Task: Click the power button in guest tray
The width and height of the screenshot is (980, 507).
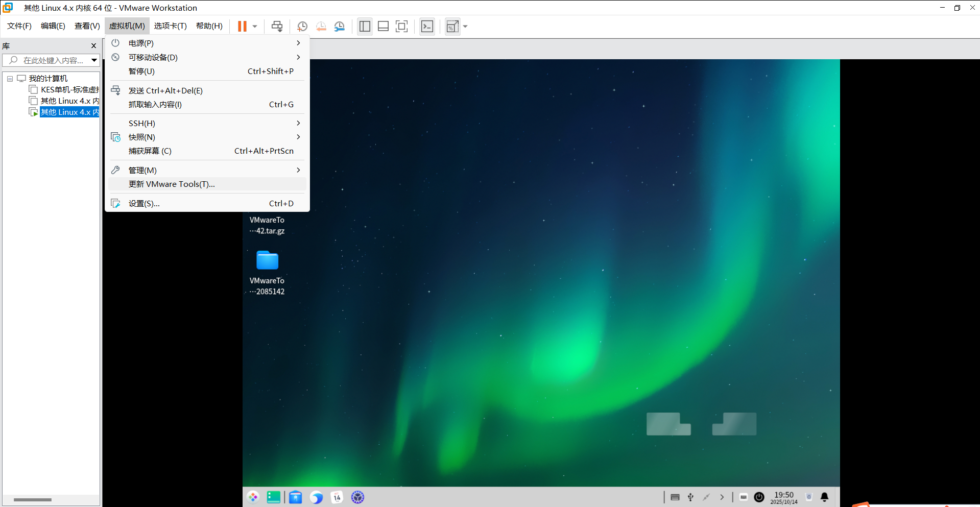Action: 759,497
